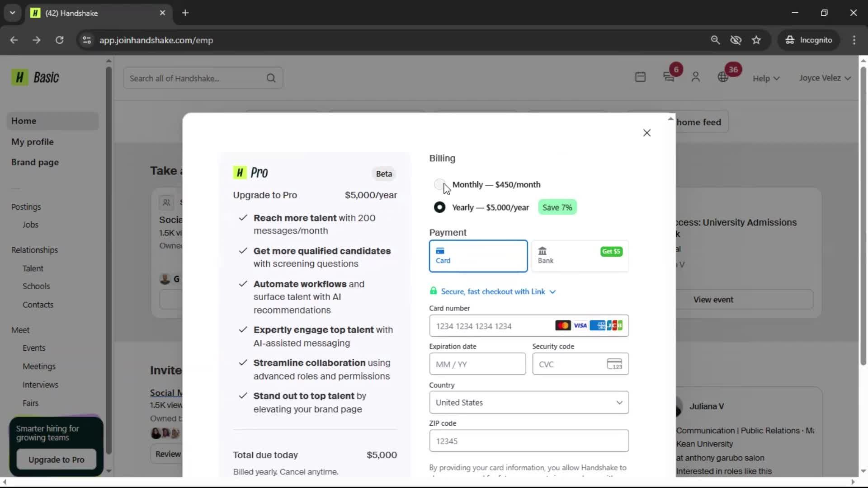Go to Home in the sidebar
Viewport: 868px width, 488px height.
53,121
